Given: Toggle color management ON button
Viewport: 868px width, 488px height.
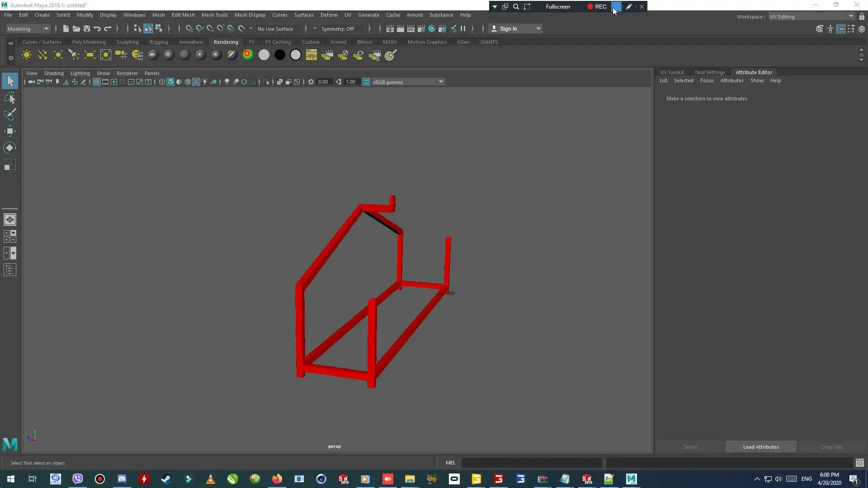Looking at the screenshot, I should (x=366, y=82).
